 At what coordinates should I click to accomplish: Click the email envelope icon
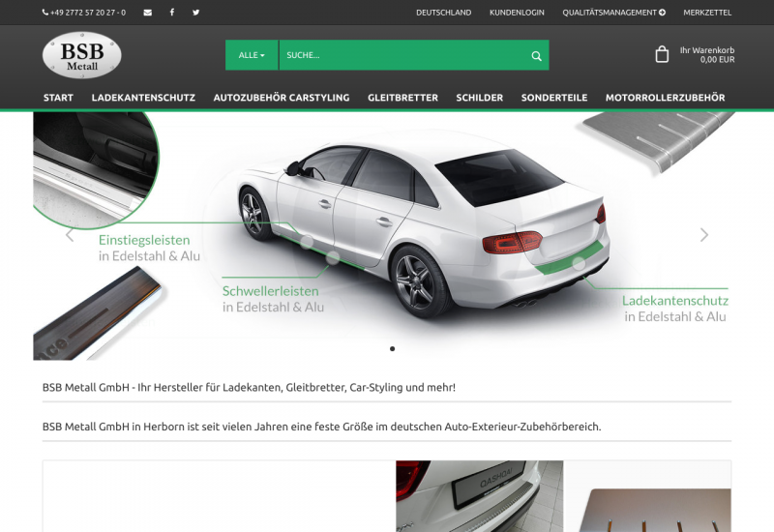tap(147, 13)
